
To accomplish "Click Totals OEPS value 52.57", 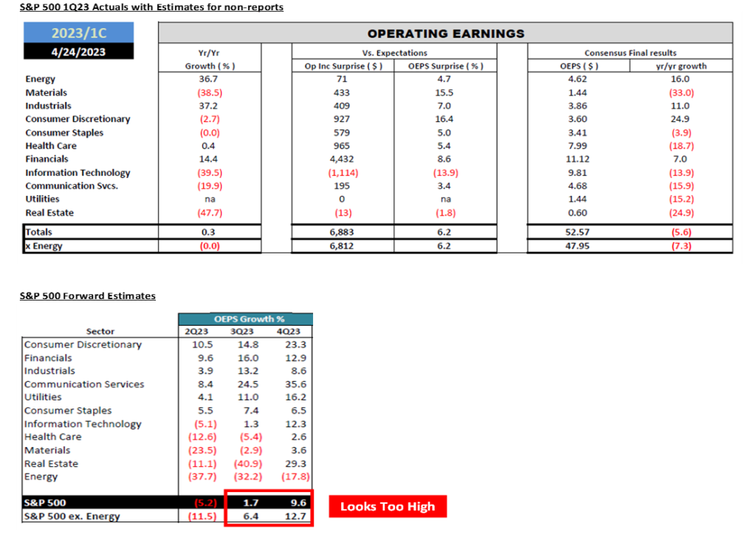I will coord(577,232).
